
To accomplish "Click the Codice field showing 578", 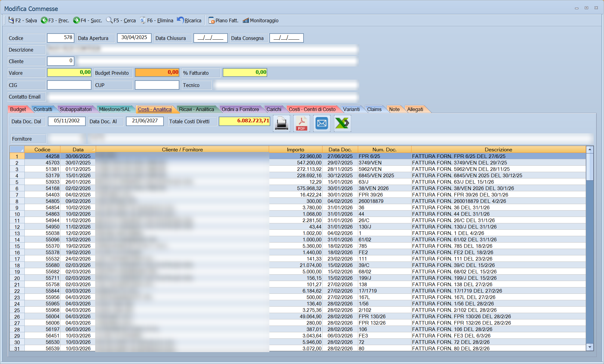I will tap(60, 38).
